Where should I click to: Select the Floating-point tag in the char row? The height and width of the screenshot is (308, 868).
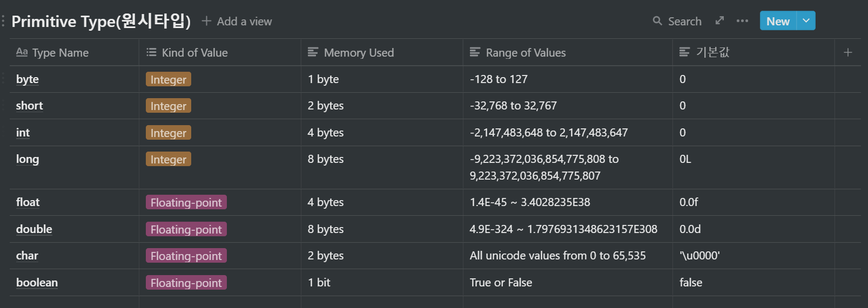point(186,256)
